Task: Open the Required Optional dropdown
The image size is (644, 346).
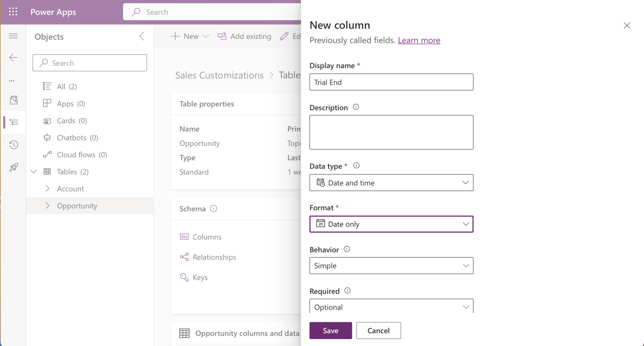Action: click(391, 307)
